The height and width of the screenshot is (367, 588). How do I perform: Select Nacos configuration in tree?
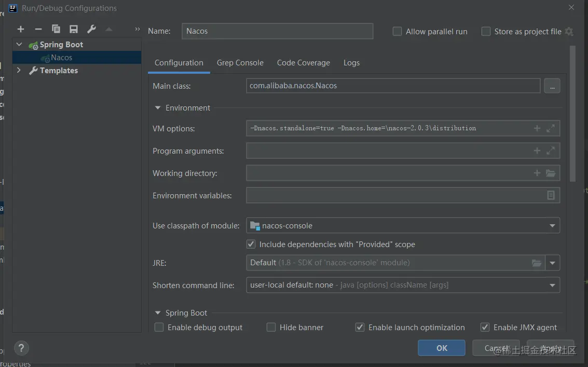(61, 58)
